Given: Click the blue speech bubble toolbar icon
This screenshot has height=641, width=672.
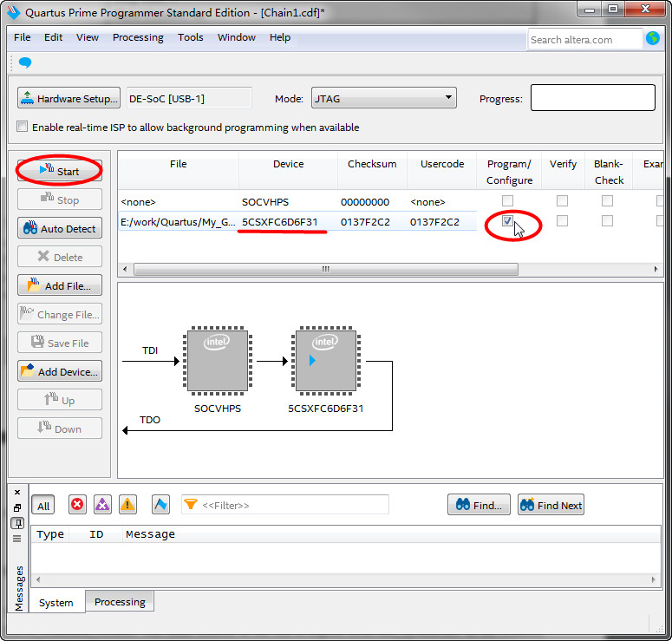Looking at the screenshot, I should click(25, 62).
